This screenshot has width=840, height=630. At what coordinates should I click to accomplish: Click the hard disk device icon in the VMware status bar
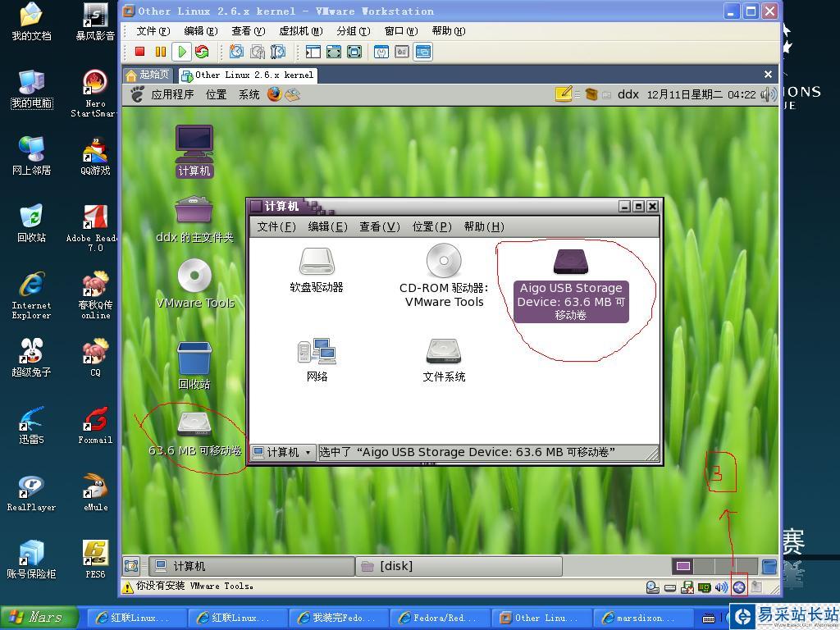pos(669,587)
